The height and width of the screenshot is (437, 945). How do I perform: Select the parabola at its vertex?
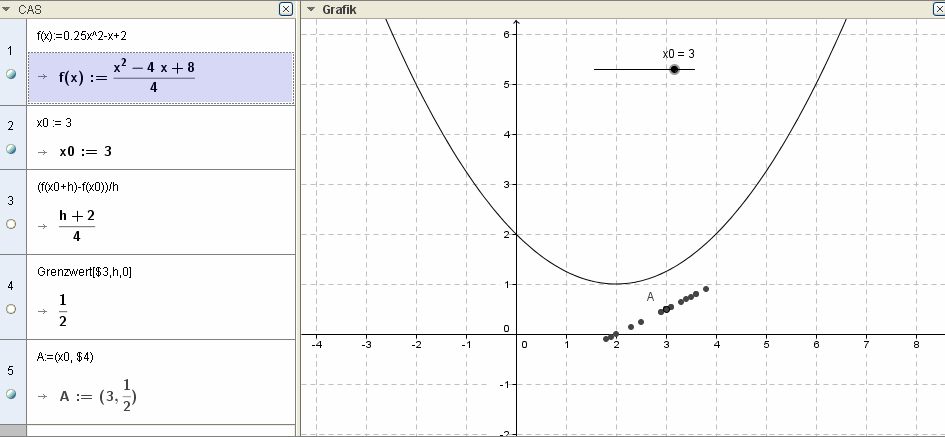pos(616,284)
